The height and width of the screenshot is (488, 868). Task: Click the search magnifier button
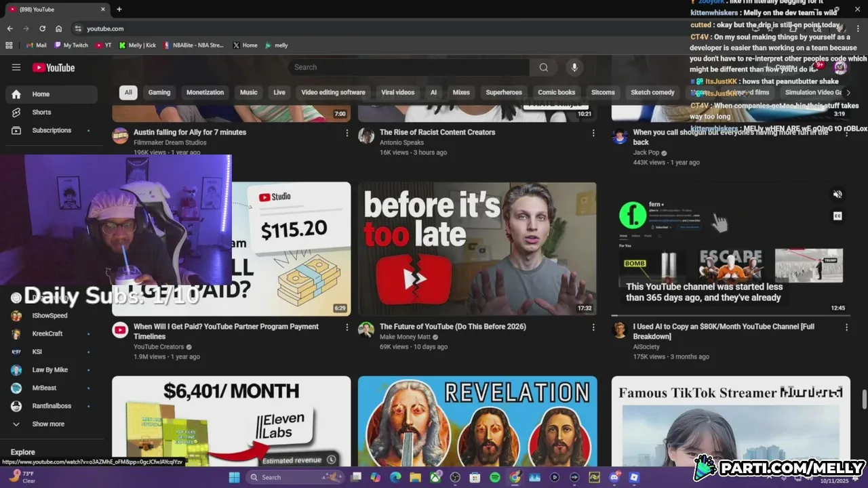click(544, 67)
